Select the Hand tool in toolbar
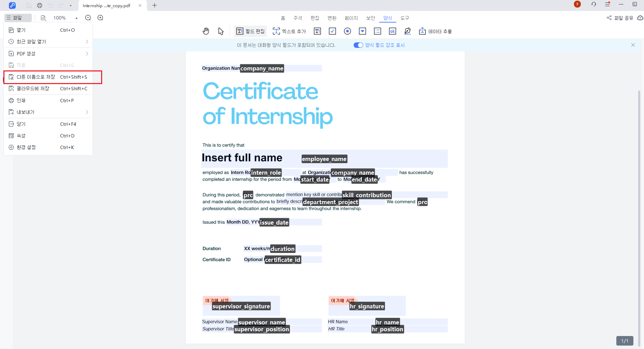 (x=206, y=31)
